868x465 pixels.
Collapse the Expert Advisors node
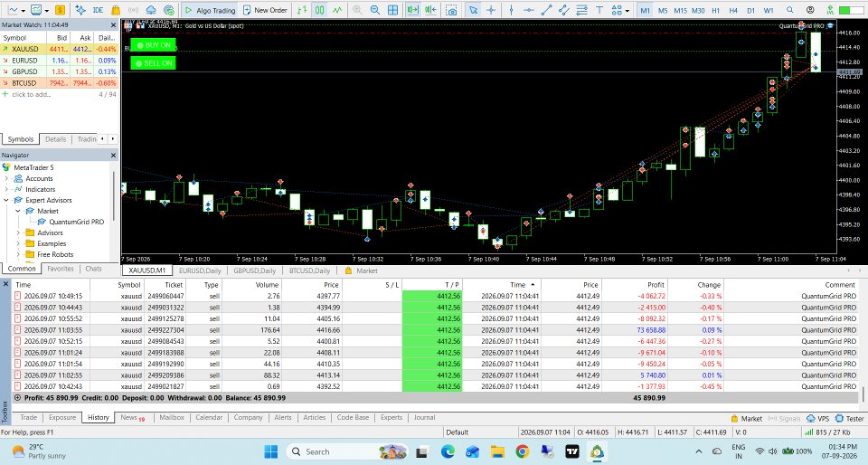[6, 200]
